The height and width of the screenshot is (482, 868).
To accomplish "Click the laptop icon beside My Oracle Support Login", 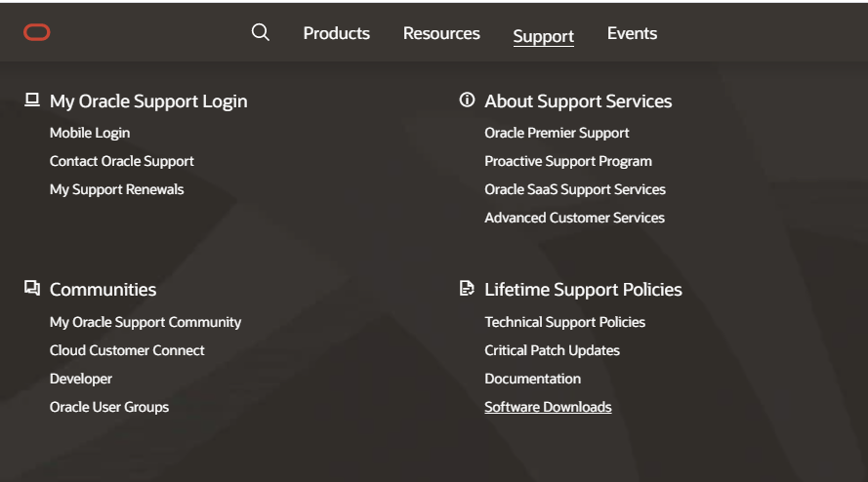I will pyautogui.click(x=32, y=100).
